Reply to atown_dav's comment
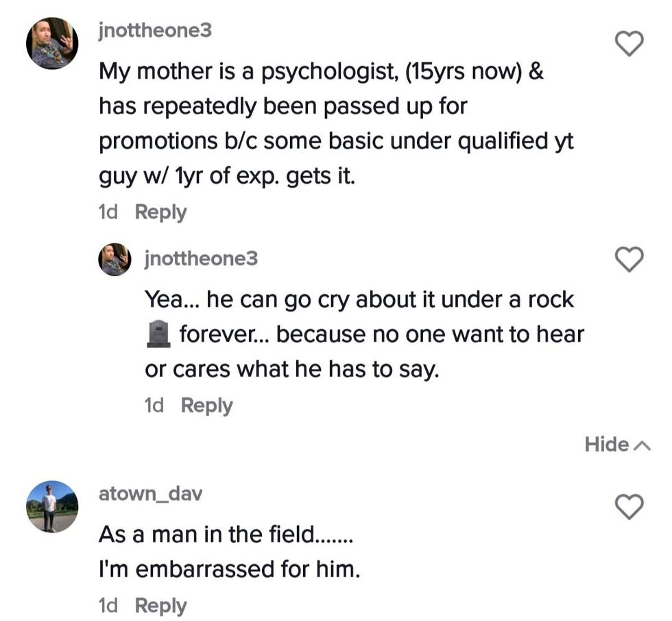The width and height of the screenshot is (672, 621). coord(160,606)
